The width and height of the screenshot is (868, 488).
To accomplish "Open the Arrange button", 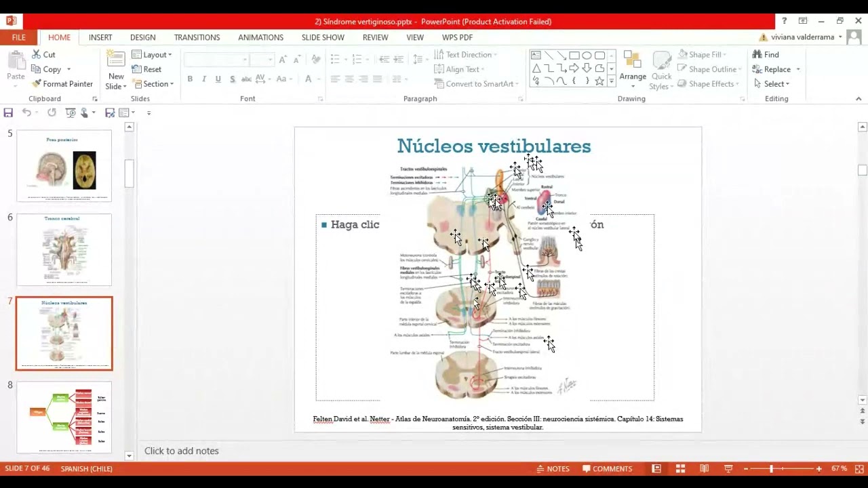I will 632,70.
